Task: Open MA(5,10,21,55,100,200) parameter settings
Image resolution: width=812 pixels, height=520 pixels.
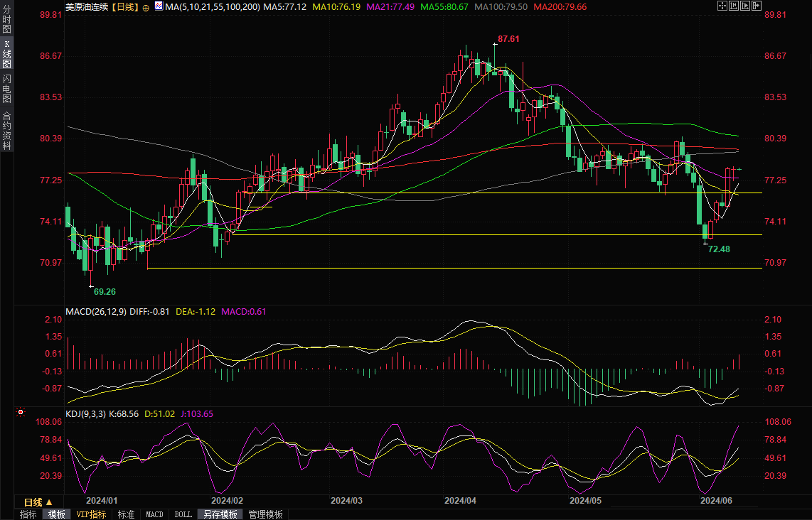Action: coord(206,7)
